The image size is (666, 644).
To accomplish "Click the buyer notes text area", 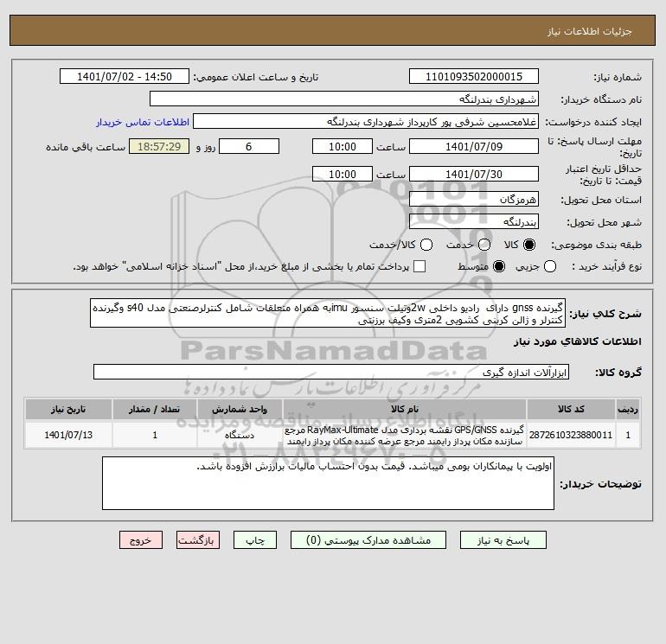I will click(328, 483).
